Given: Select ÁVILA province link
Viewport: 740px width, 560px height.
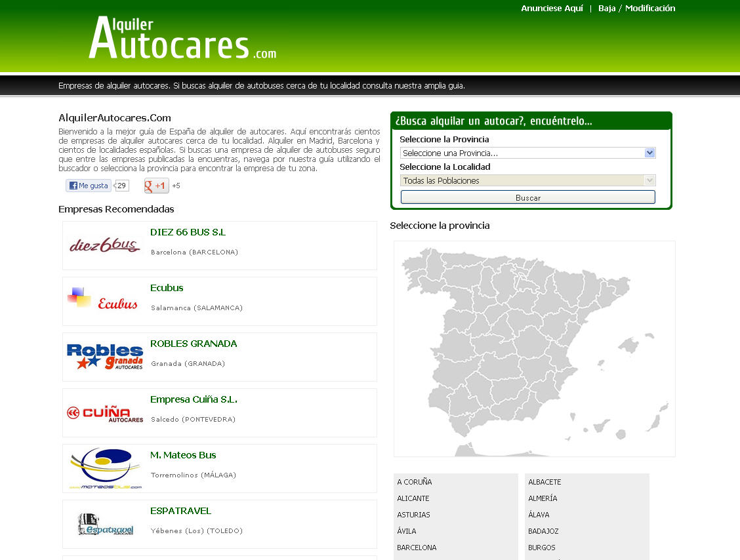Looking at the screenshot, I should coord(406,530).
